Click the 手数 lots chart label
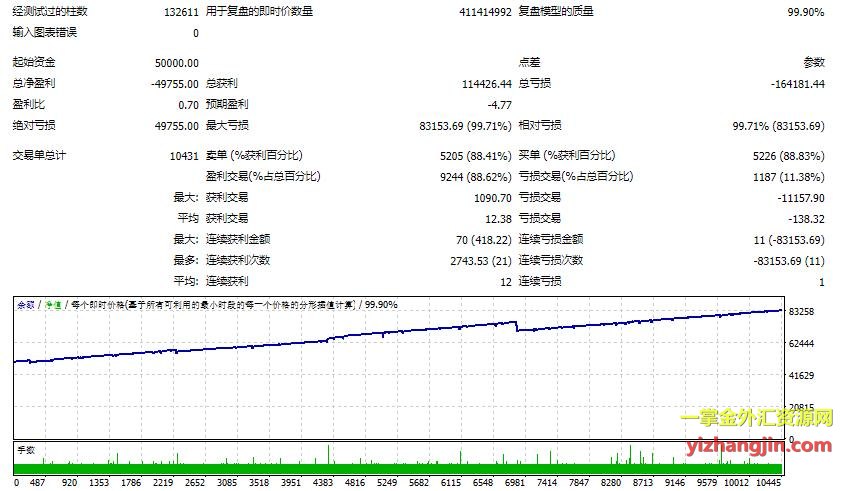This screenshot has width=847, height=491. [x=26, y=450]
